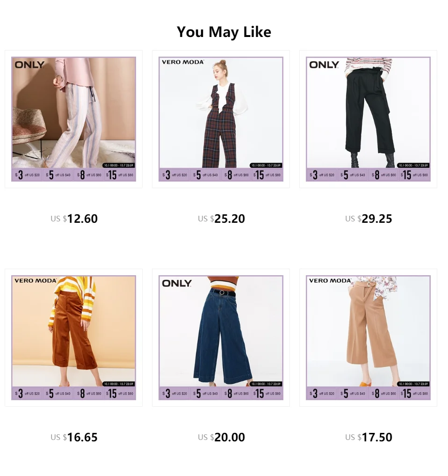
Task: Click the US $20.00 price
Action: [221, 437]
